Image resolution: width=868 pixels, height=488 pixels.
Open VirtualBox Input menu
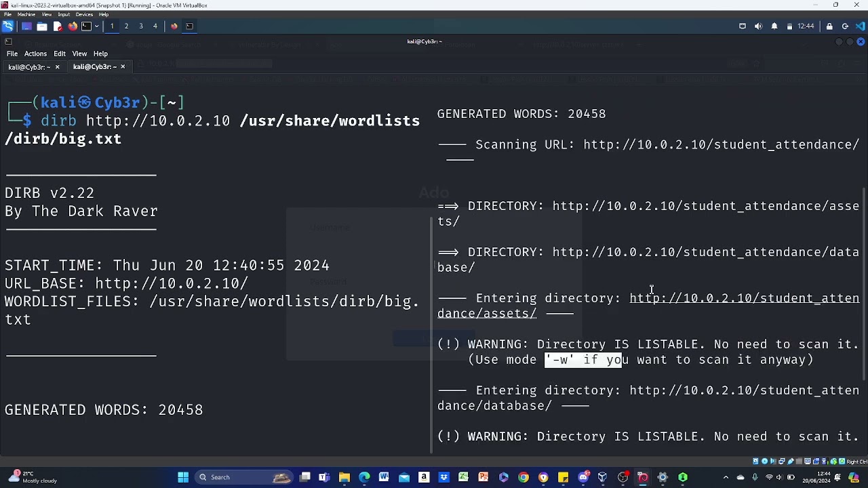pos(64,14)
